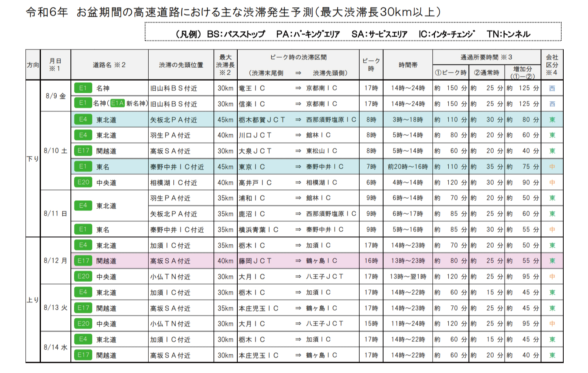Click the 8/10 土 date cell
Viewport: 588px width, 373px height.
55,151
